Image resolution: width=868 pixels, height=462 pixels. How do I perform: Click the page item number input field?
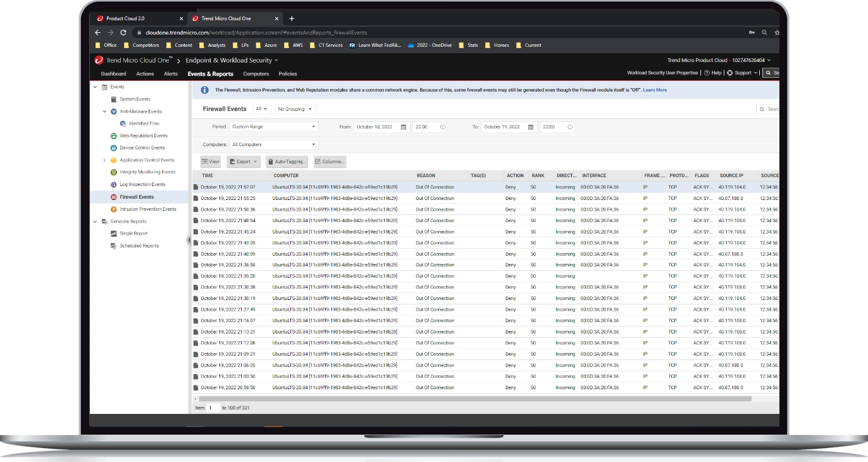coord(213,408)
